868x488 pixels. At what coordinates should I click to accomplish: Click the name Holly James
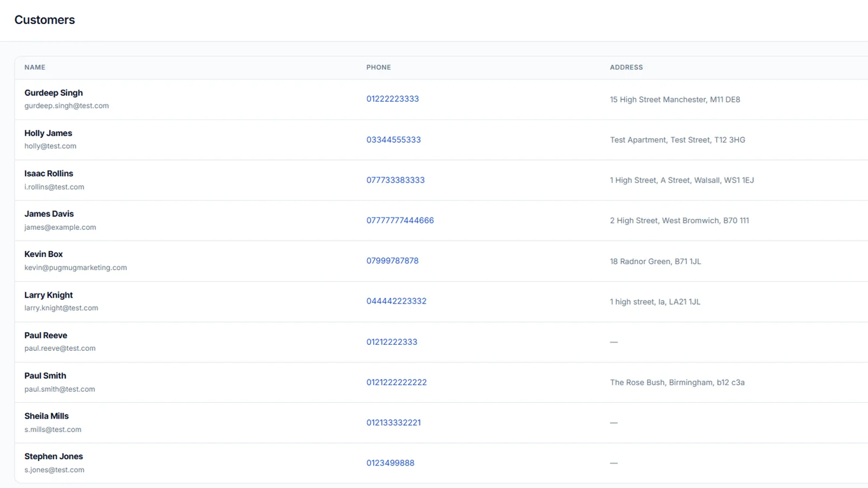[x=48, y=133]
